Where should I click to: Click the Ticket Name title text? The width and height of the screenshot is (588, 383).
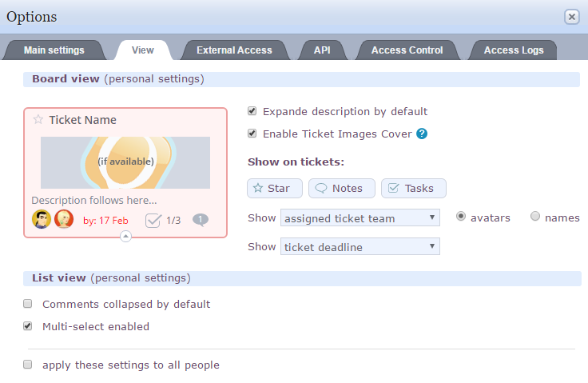click(x=83, y=120)
